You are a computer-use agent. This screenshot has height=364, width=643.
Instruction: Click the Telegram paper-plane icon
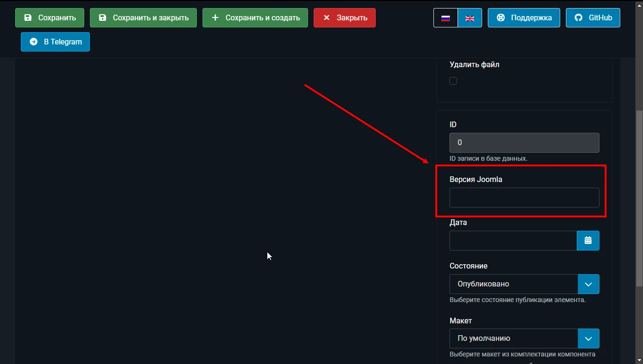34,42
